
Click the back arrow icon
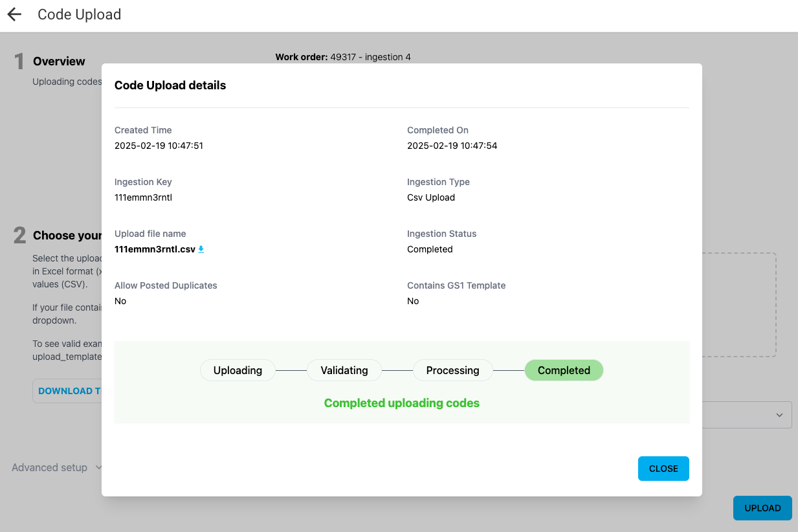pos(14,14)
